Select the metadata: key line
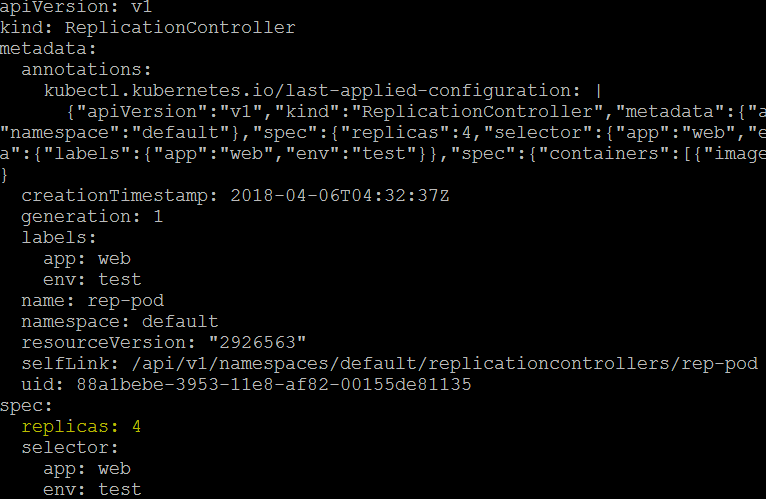The height and width of the screenshot is (499, 766). tap(48, 49)
